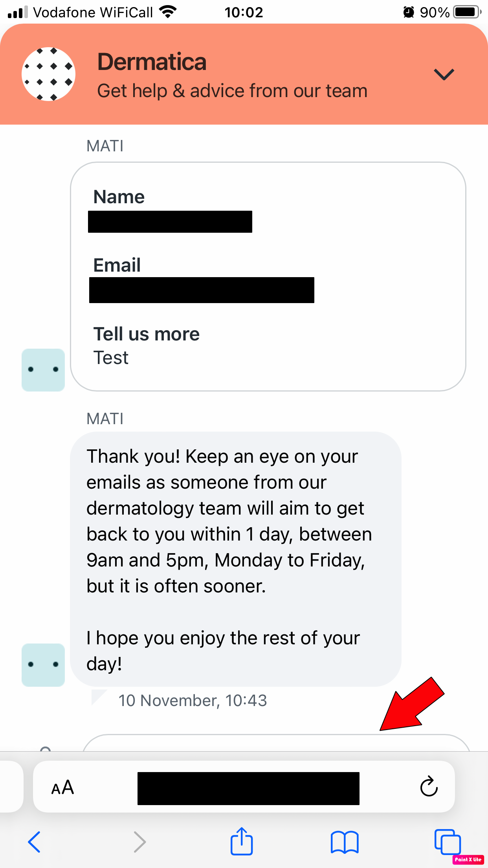Viewport: 488px width, 868px height.
Task: Tap the 'Thank you!' message bubble
Action: click(235, 559)
